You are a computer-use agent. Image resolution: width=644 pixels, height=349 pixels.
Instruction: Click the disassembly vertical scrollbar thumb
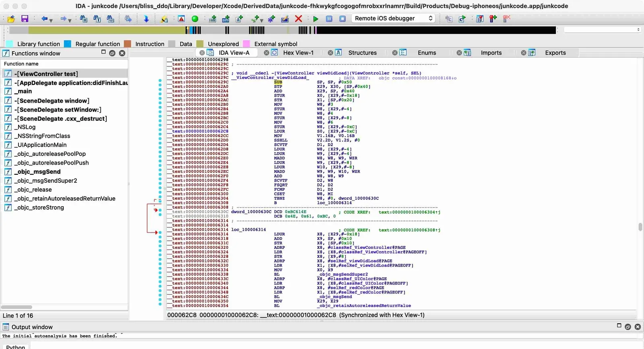pyautogui.click(x=640, y=227)
